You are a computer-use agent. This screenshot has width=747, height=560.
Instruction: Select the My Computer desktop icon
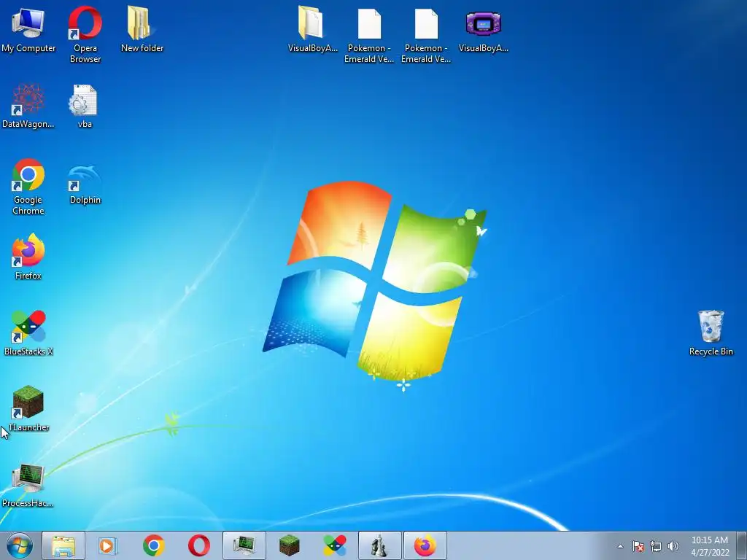pos(28,29)
